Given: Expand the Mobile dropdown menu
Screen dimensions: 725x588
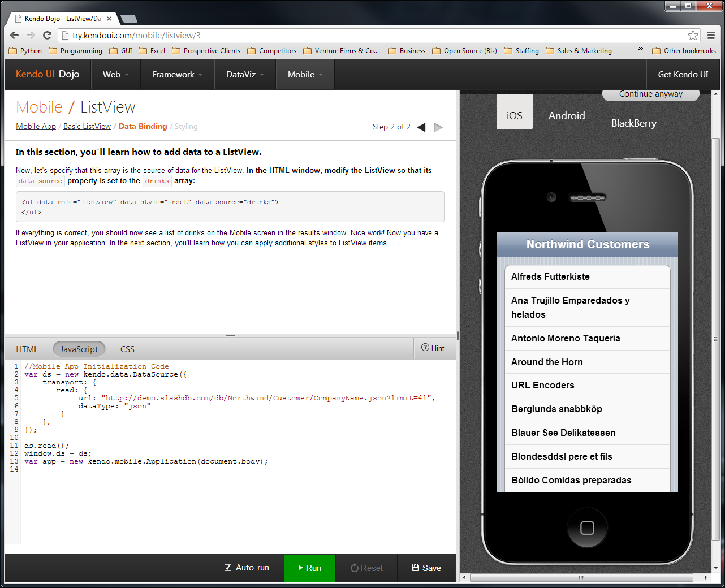Looking at the screenshot, I should click(305, 75).
